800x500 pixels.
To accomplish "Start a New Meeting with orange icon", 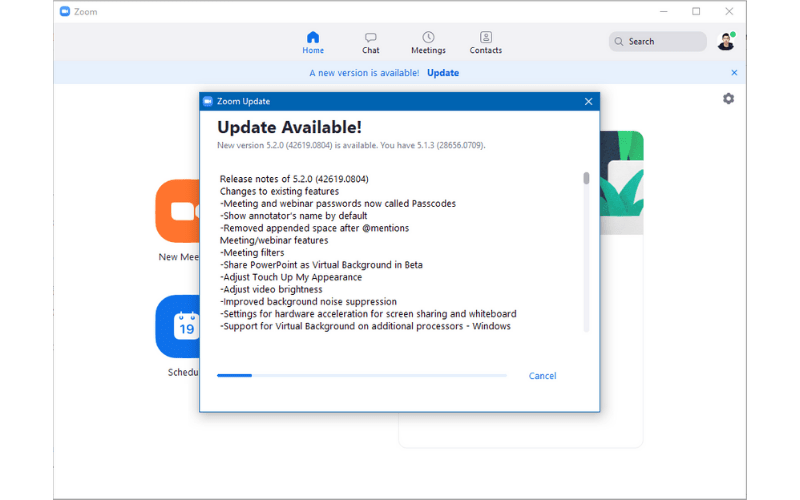I will [x=178, y=211].
